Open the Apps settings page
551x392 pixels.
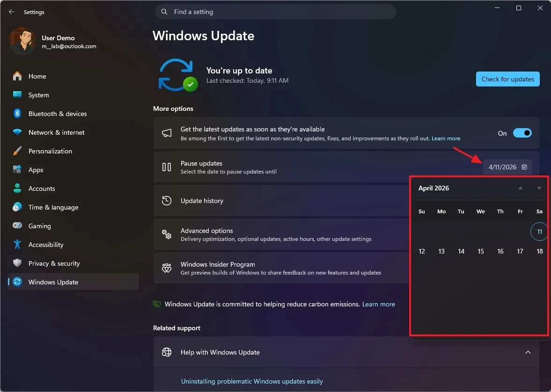point(74,170)
